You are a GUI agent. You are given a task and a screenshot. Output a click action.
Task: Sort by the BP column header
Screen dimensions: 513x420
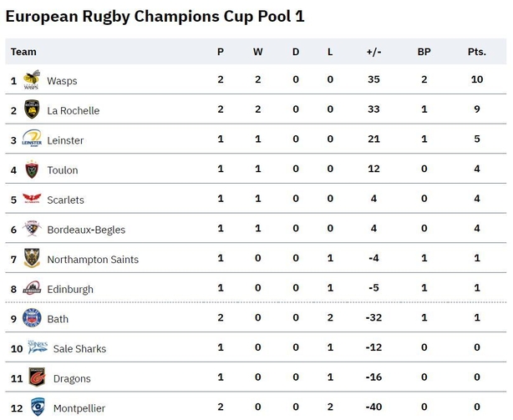tap(424, 52)
